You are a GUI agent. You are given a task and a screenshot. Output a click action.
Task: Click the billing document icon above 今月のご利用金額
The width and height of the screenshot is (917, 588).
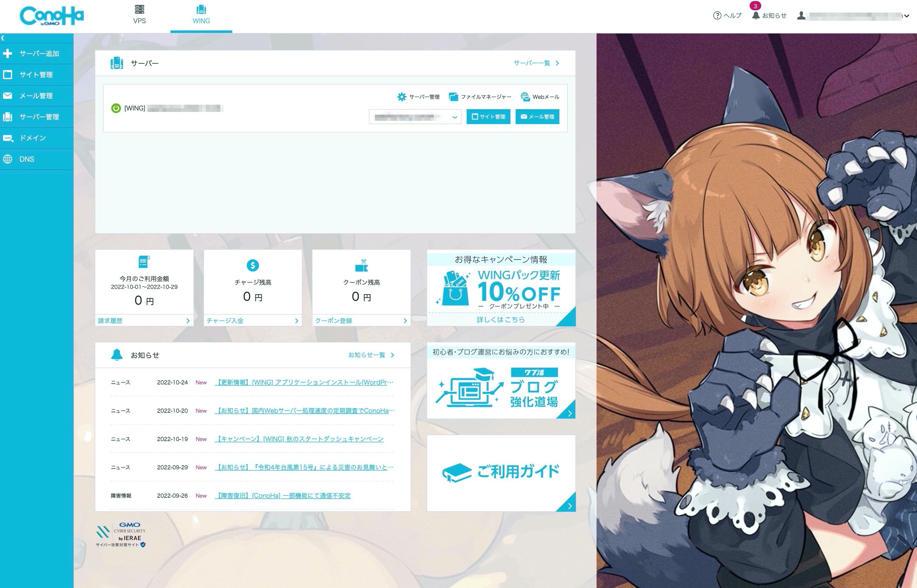point(144,262)
